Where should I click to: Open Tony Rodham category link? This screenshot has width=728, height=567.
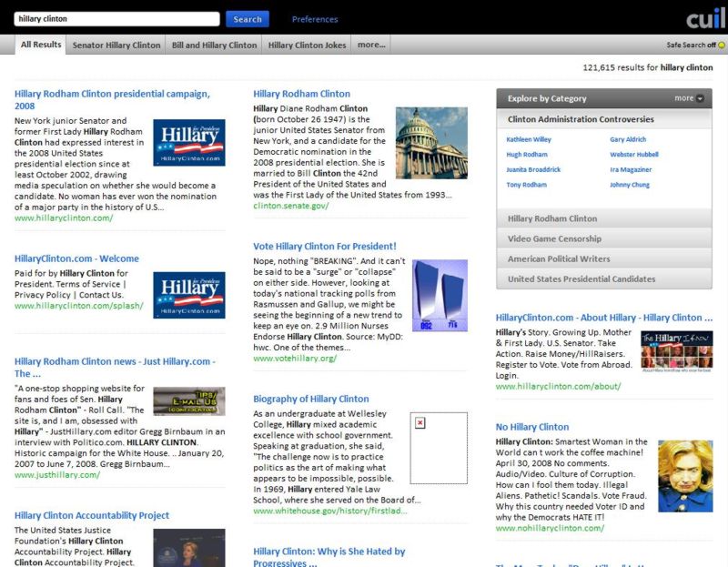point(526,185)
